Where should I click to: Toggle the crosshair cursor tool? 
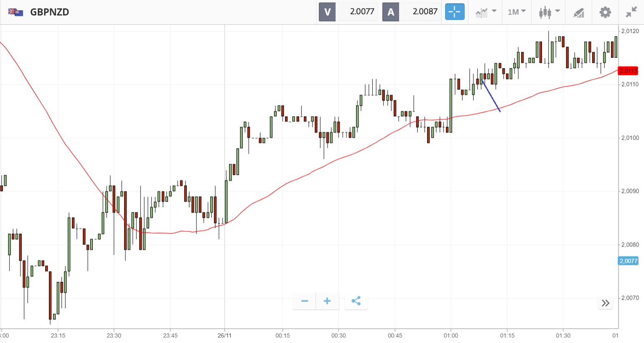click(x=454, y=12)
